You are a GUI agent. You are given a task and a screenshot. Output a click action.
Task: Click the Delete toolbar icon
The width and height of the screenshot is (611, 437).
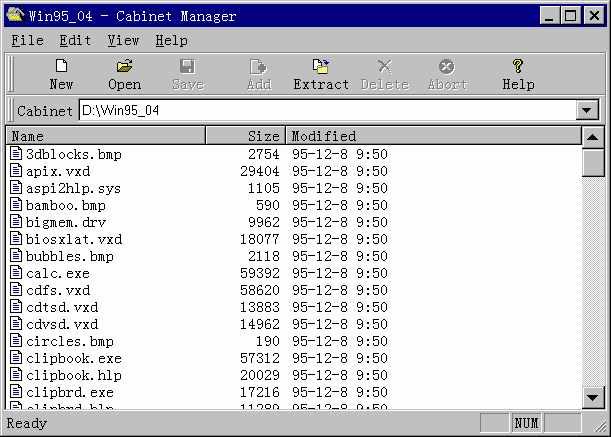coord(384,67)
